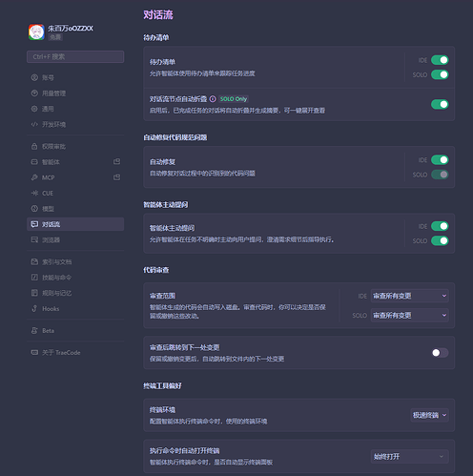Click the CUE sparkle icon
This screenshot has width=473, height=476.
point(34,193)
